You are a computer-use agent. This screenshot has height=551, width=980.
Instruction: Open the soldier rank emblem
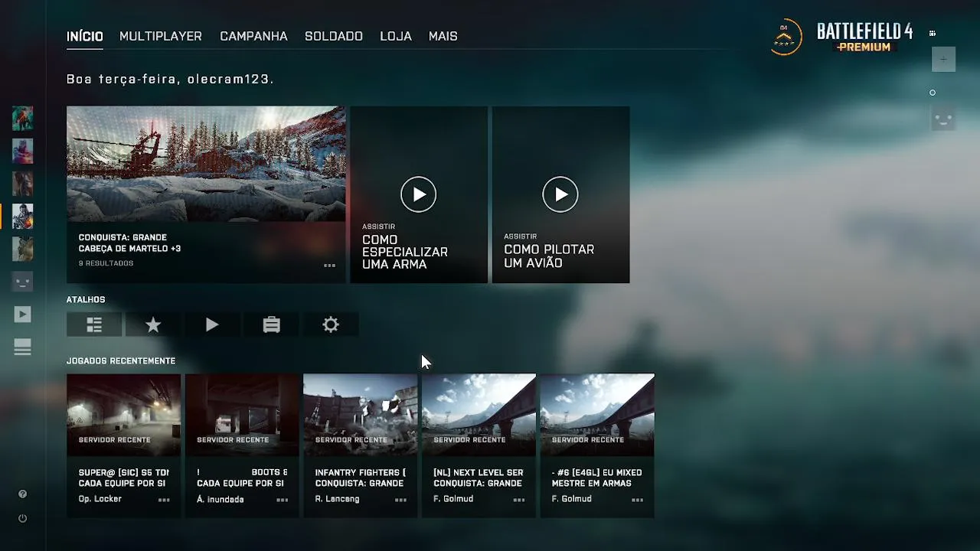786,37
